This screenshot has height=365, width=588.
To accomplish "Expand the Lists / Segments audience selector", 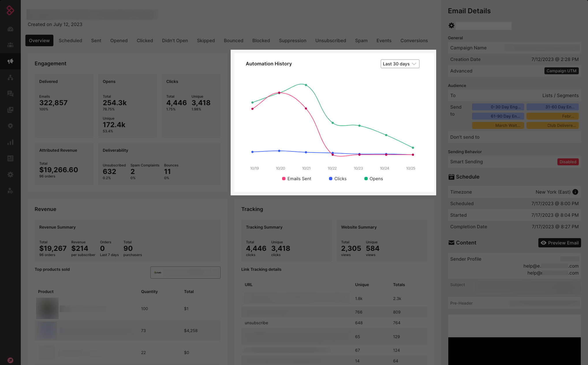I will tap(560, 95).
